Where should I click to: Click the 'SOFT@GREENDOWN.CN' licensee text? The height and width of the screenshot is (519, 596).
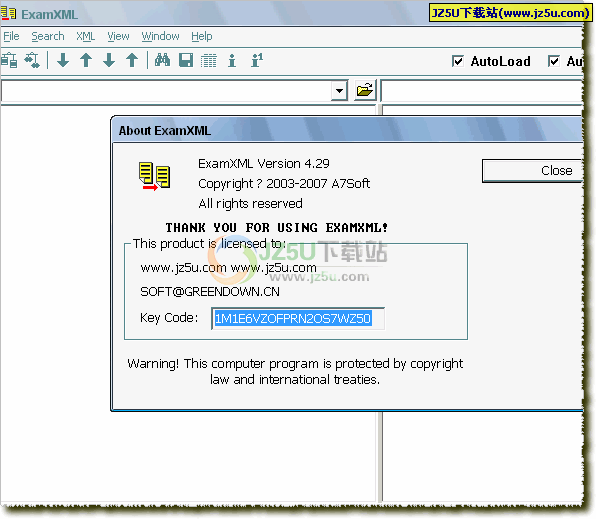[210, 292]
